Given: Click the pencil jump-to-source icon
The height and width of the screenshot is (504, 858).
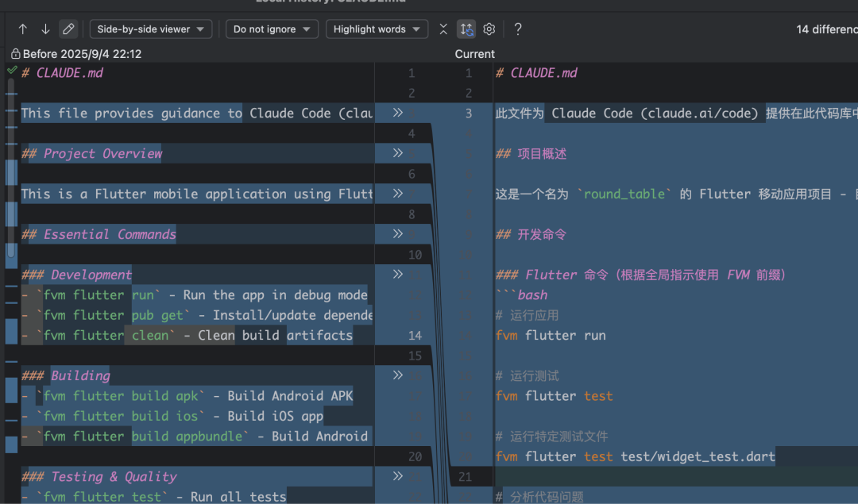Looking at the screenshot, I should pos(68,29).
